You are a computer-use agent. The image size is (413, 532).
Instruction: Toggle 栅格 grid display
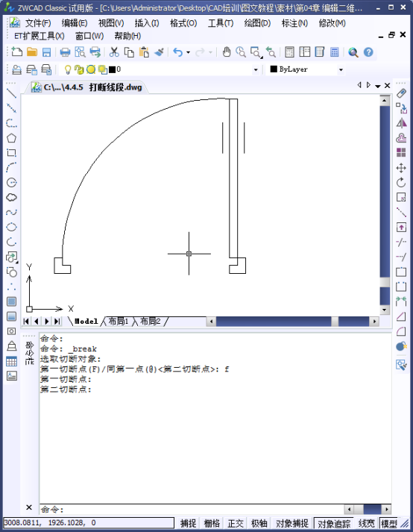click(x=212, y=523)
